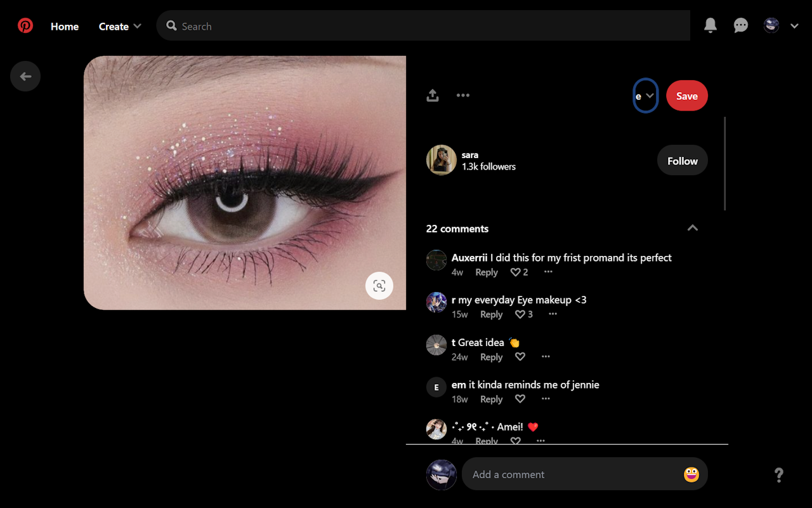The height and width of the screenshot is (508, 812).
Task: Like the 'it kinda reminds me of jennie' comment
Action: pyautogui.click(x=520, y=399)
